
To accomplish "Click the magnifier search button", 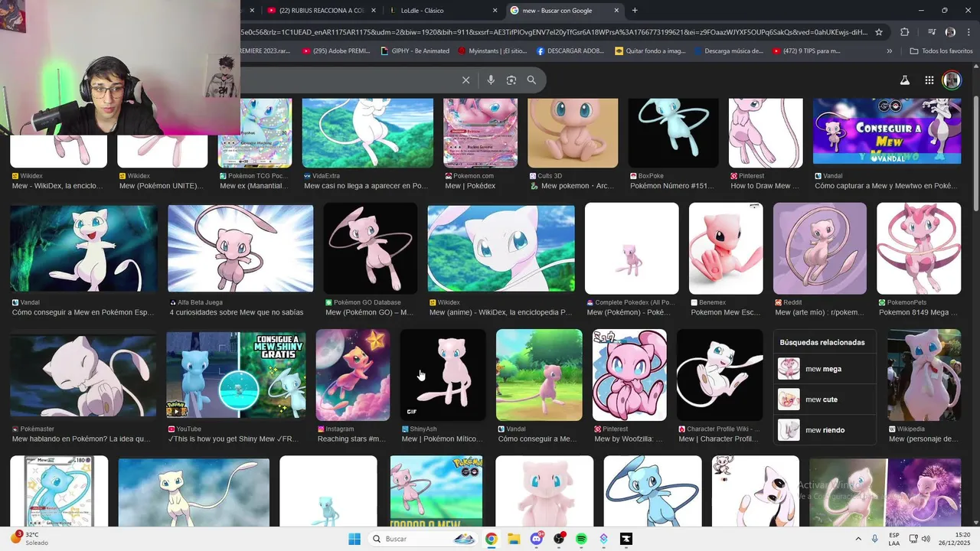I will click(531, 80).
